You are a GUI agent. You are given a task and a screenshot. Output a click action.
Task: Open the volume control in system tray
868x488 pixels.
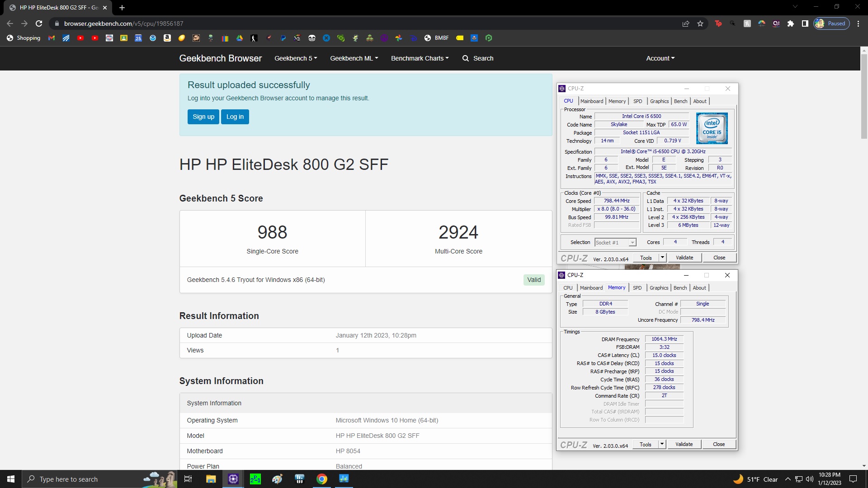coord(810,479)
